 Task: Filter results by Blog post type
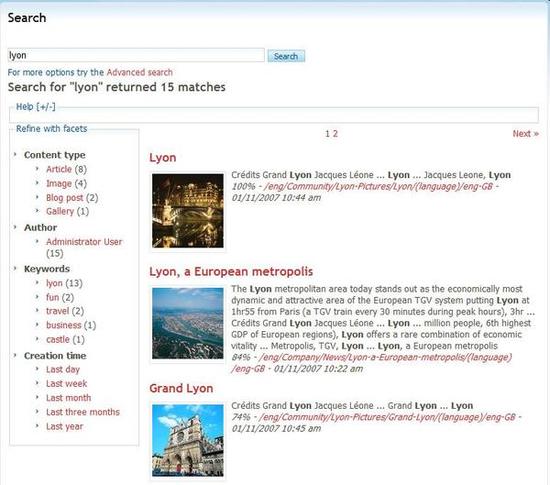pyautogui.click(x=65, y=198)
